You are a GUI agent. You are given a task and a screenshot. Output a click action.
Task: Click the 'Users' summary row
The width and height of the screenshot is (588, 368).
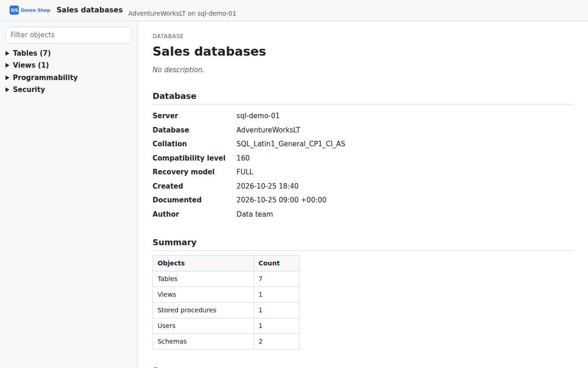pos(226,326)
